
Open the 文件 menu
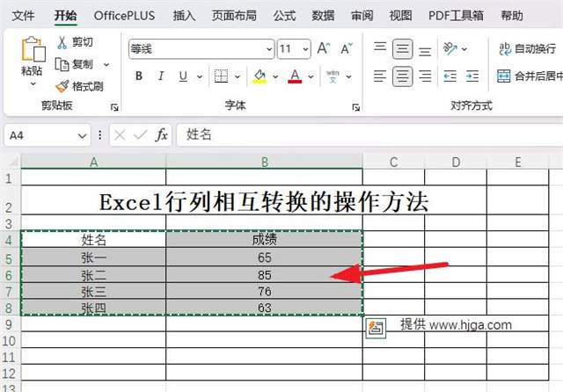point(24,16)
